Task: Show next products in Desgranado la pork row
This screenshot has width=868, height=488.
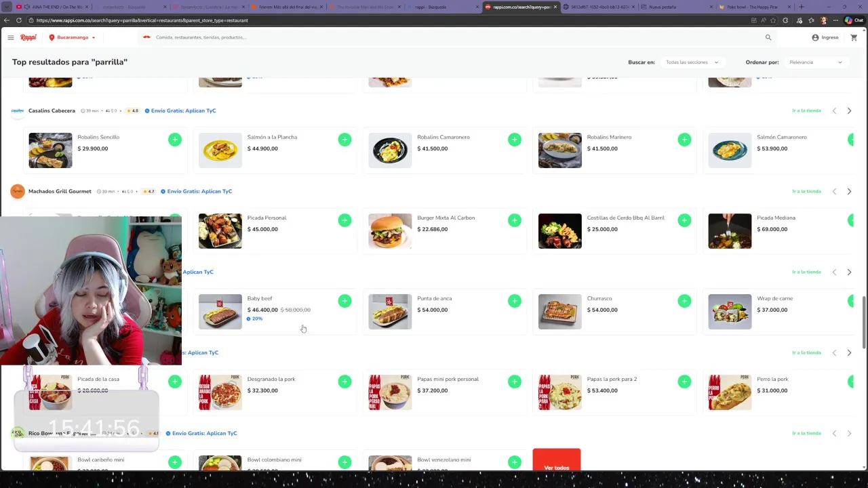Action: click(849, 352)
